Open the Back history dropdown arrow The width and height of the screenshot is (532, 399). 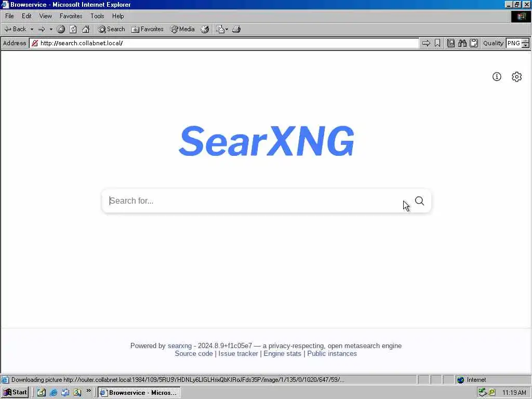[x=32, y=29]
